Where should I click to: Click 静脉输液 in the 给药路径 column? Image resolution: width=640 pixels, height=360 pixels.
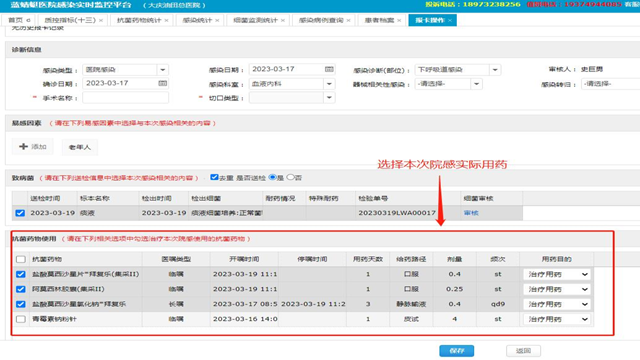coord(411,304)
